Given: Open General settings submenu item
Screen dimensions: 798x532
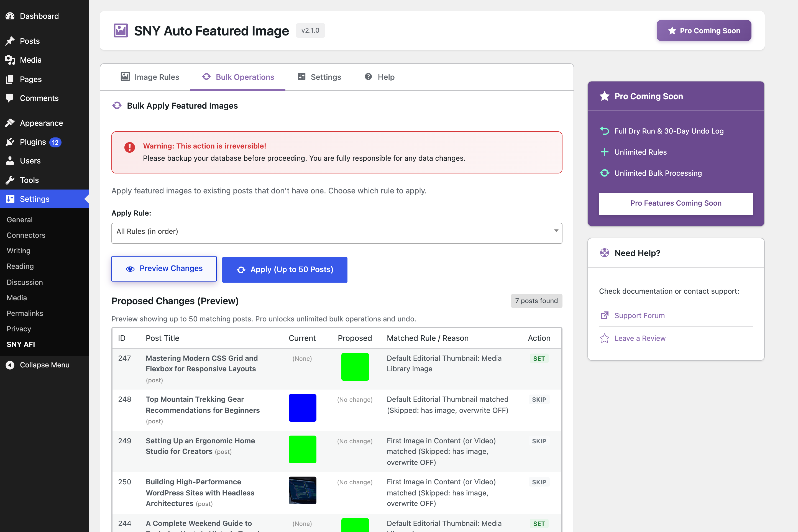Looking at the screenshot, I should [20, 219].
